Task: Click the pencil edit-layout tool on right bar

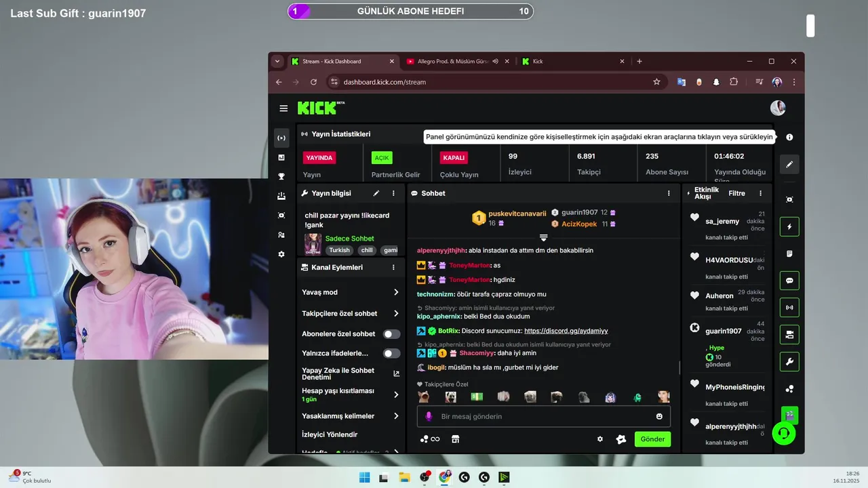Action: tap(789, 164)
